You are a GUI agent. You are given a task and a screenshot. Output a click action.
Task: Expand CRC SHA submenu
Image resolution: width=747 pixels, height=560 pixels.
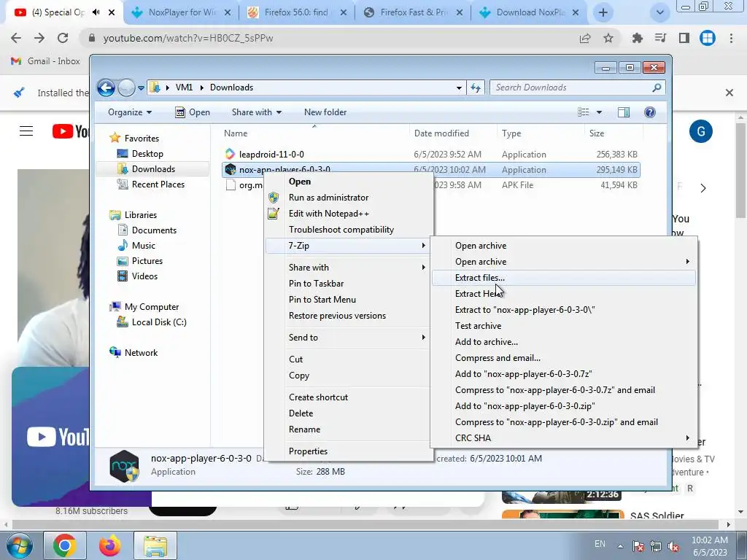pos(687,438)
